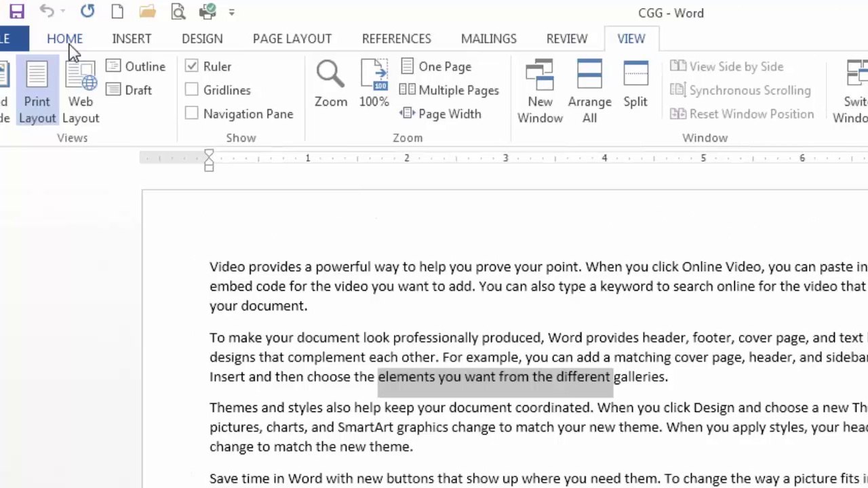Click the Repeat/Redo circular arrow icon
Viewport: 868px width, 488px height.
pos(87,11)
